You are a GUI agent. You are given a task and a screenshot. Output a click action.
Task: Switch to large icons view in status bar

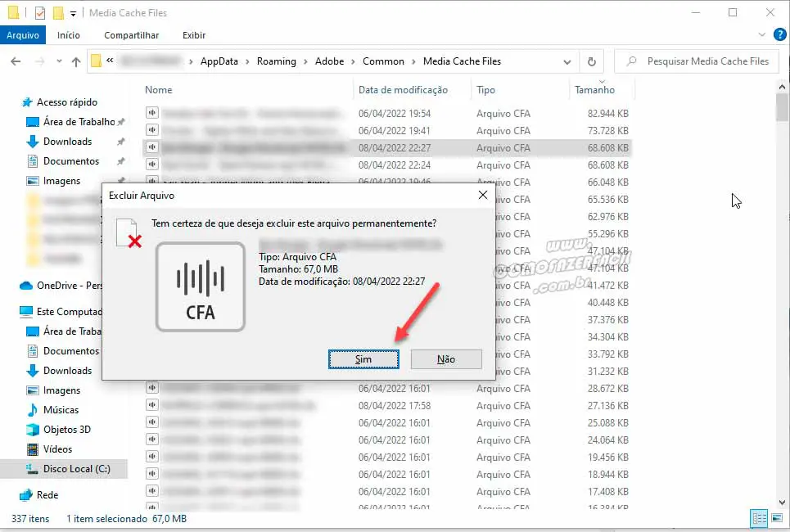(776, 519)
